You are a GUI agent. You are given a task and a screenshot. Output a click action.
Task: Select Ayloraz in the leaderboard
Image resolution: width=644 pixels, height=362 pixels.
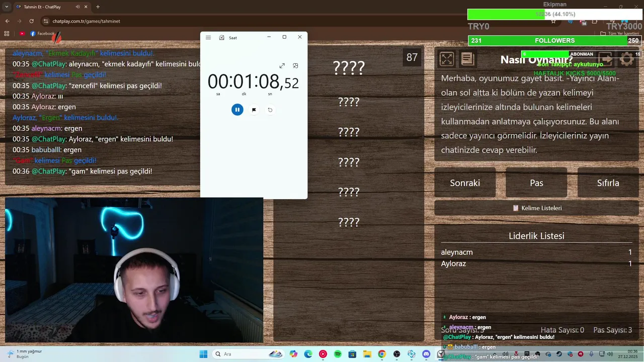(x=453, y=264)
